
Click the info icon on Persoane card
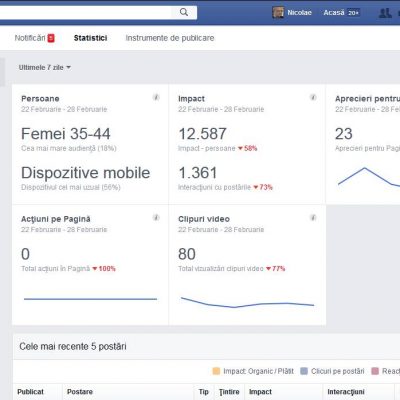coord(156,97)
